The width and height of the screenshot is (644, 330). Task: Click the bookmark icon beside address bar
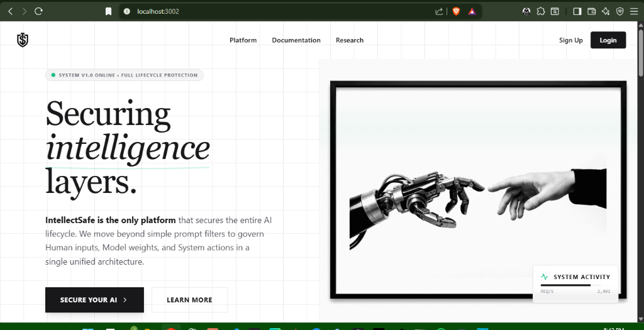[108, 11]
